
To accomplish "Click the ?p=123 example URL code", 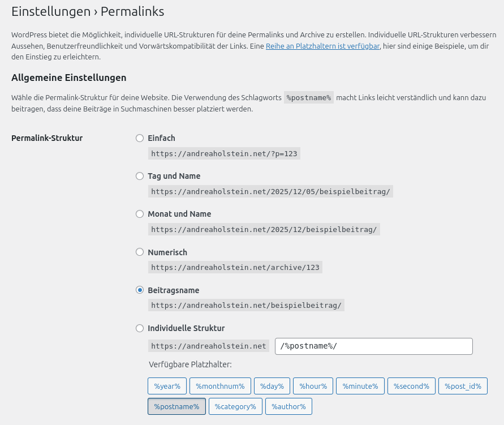I will (224, 153).
